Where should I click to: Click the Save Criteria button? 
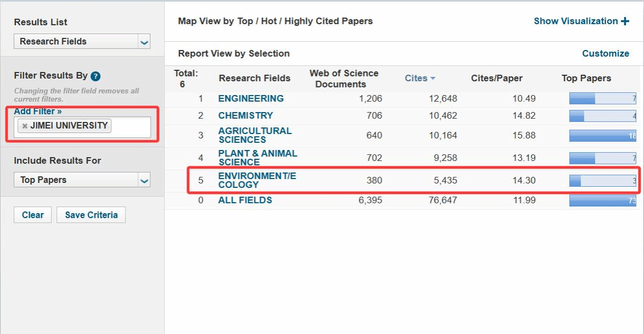click(91, 215)
